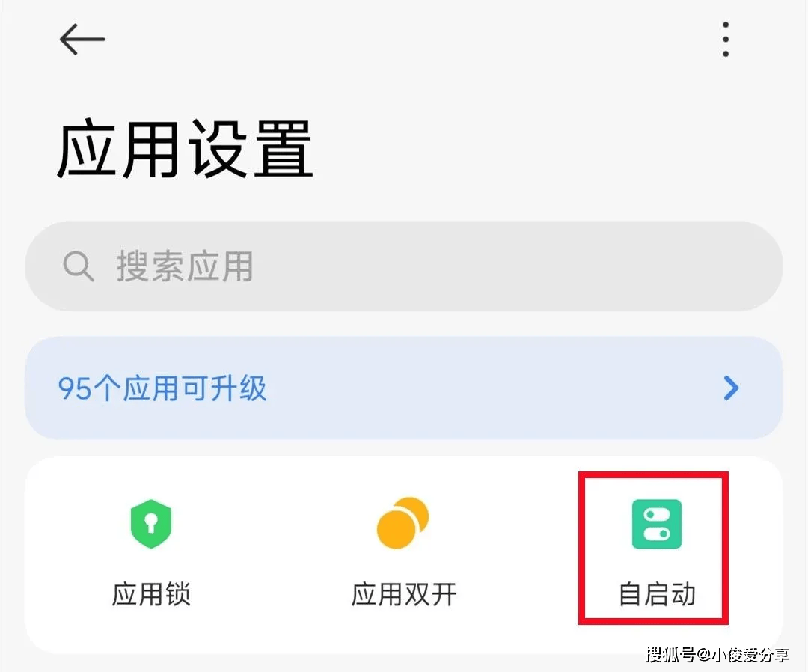This screenshot has width=808, height=672.
Task: Select the 应用双开 label
Action: pos(404,593)
